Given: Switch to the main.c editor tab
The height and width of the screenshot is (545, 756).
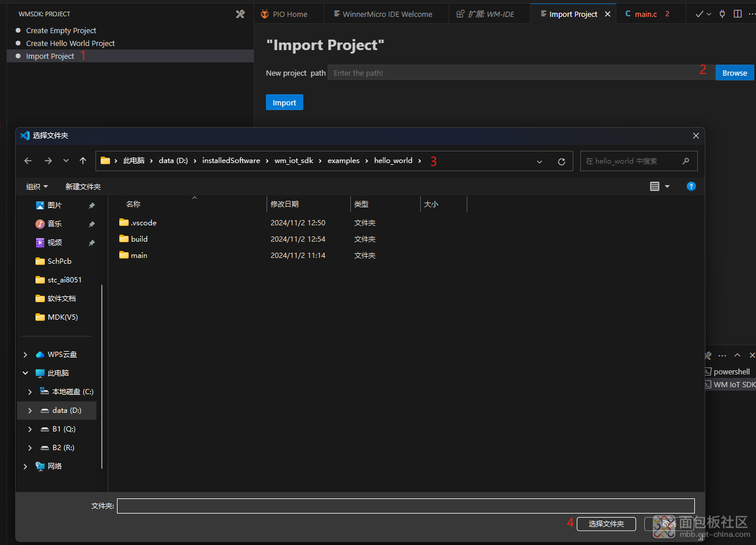Looking at the screenshot, I should click(646, 14).
